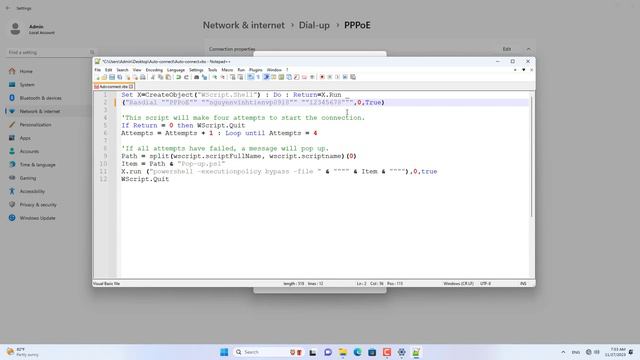
Task: Click the Cut toolbar icon
Action: (x=152, y=77)
